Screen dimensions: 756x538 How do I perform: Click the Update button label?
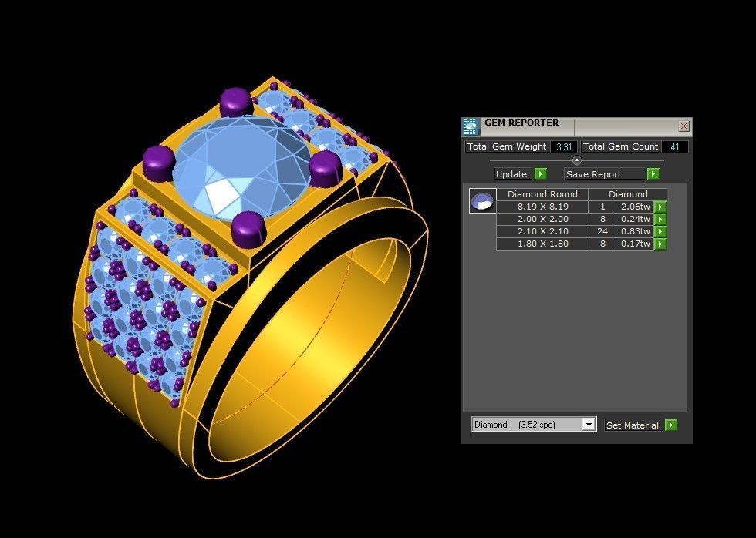(x=513, y=174)
